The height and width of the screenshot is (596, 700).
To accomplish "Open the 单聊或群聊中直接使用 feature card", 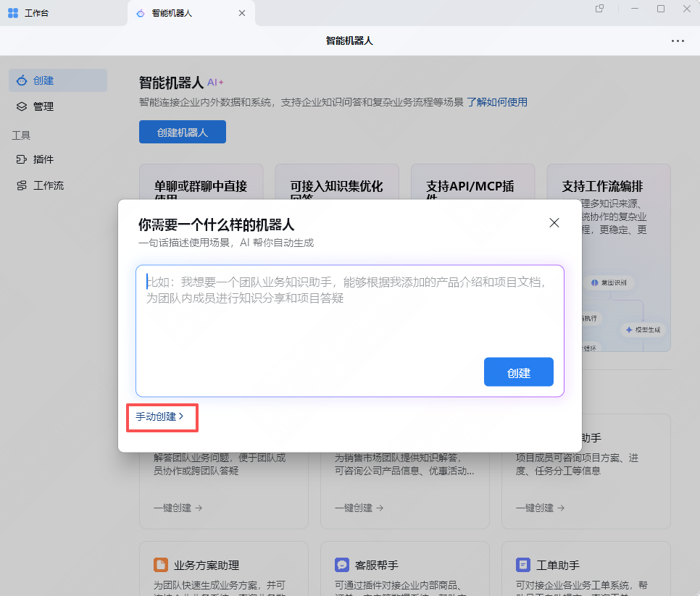I will (x=201, y=182).
